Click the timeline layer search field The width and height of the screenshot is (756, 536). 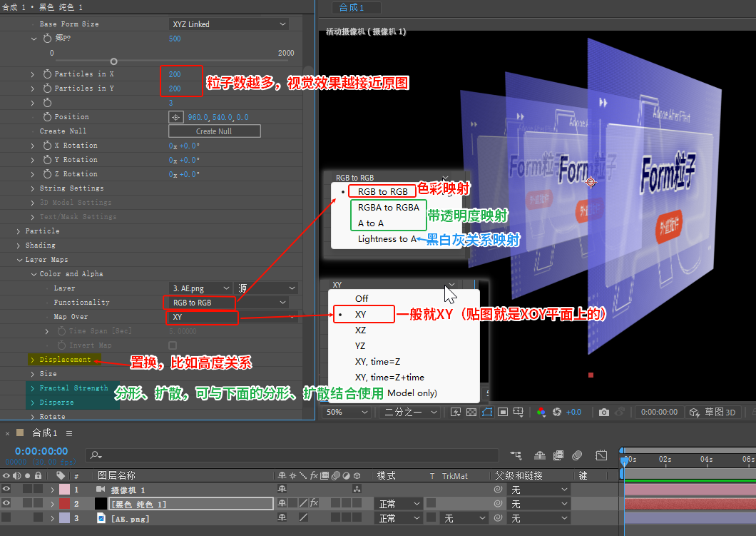[x=292, y=455]
